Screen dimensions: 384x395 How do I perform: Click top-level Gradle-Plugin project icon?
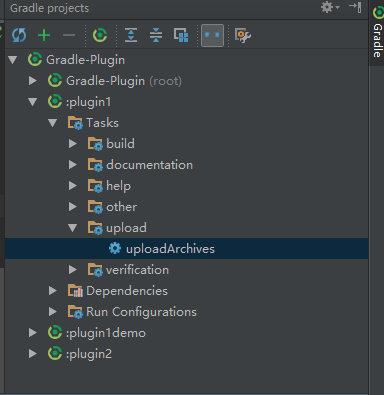(x=35, y=59)
